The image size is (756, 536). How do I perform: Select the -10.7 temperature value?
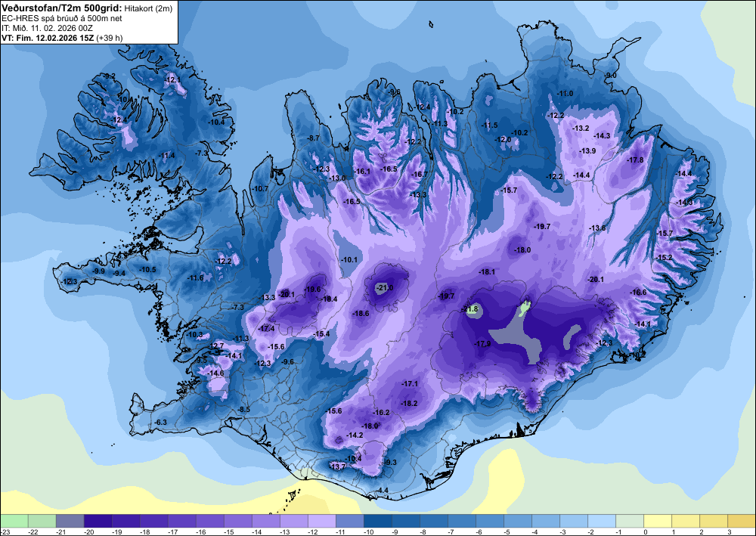tap(260, 188)
